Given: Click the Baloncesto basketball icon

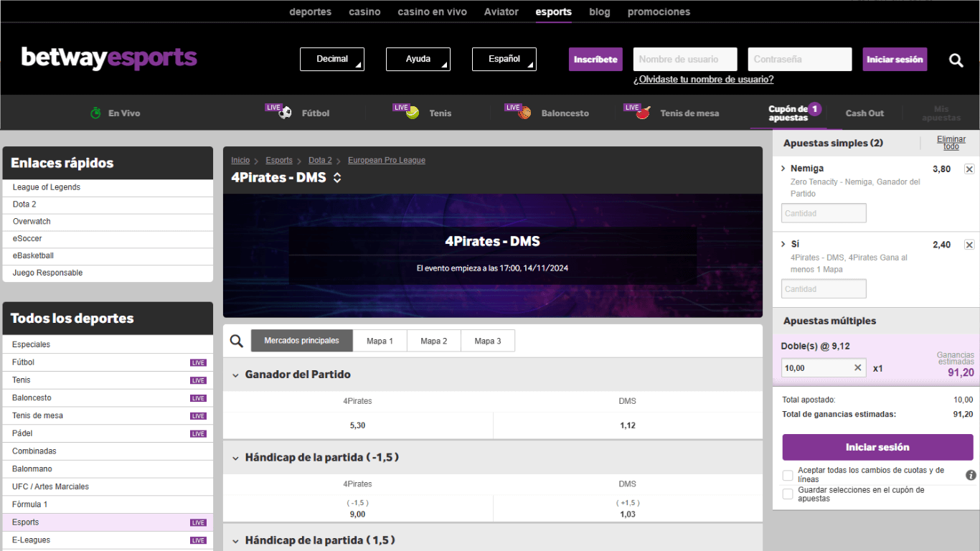Looking at the screenshot, I should (x=525, y=113).
